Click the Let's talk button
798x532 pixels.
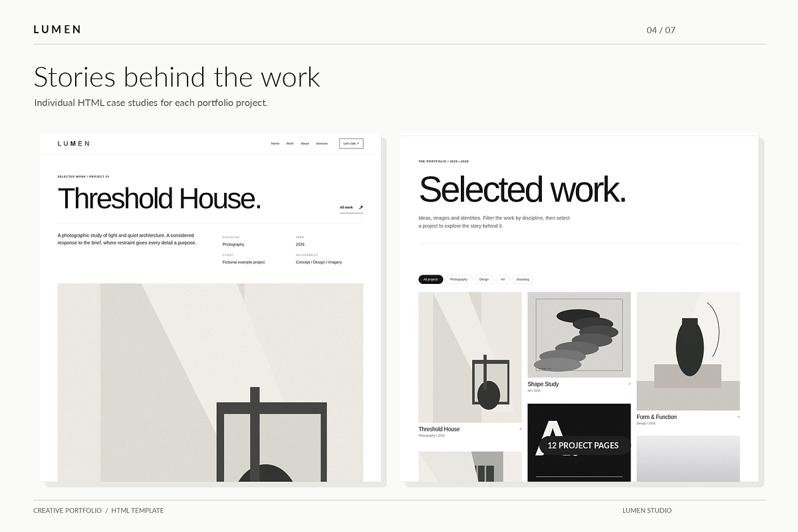pos(351,144)
